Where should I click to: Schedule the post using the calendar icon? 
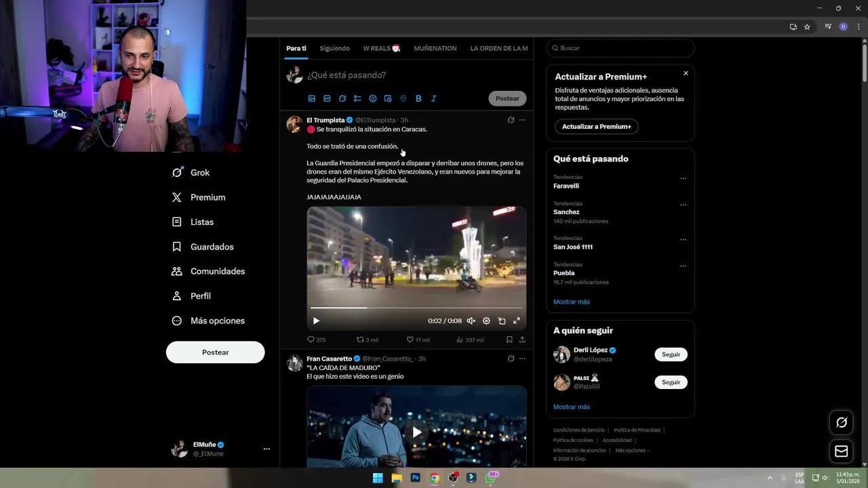(388, 98)
